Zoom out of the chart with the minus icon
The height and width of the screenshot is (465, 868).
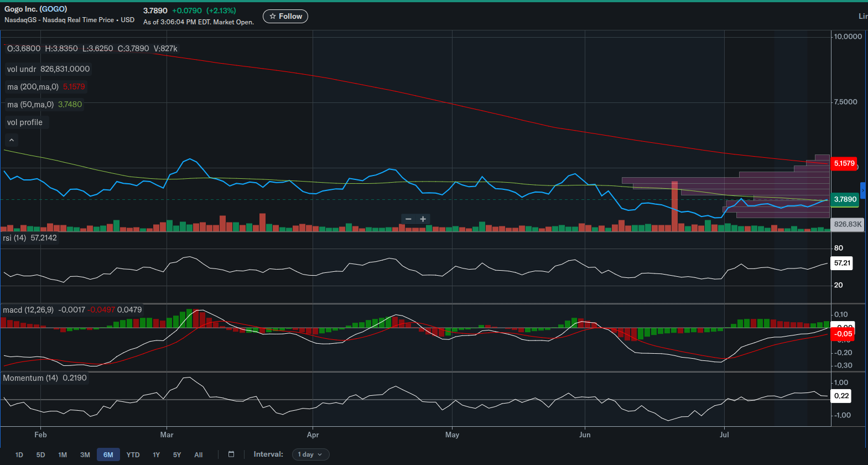pos(408,219)
